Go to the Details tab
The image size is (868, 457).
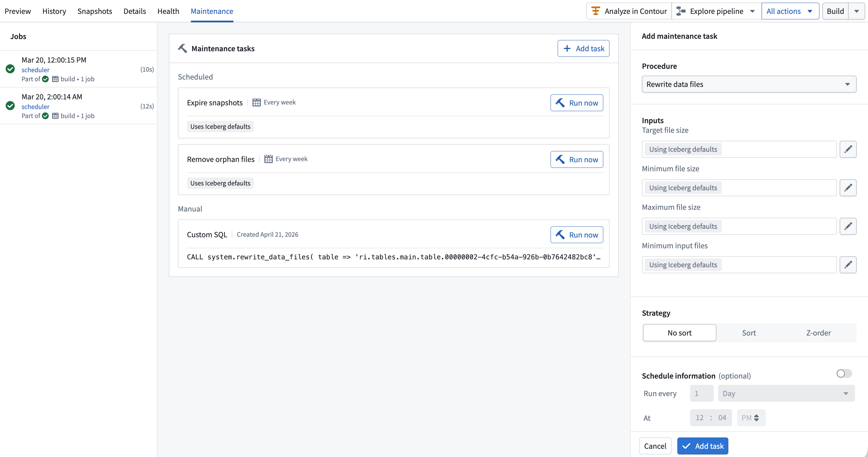(135, 11)
